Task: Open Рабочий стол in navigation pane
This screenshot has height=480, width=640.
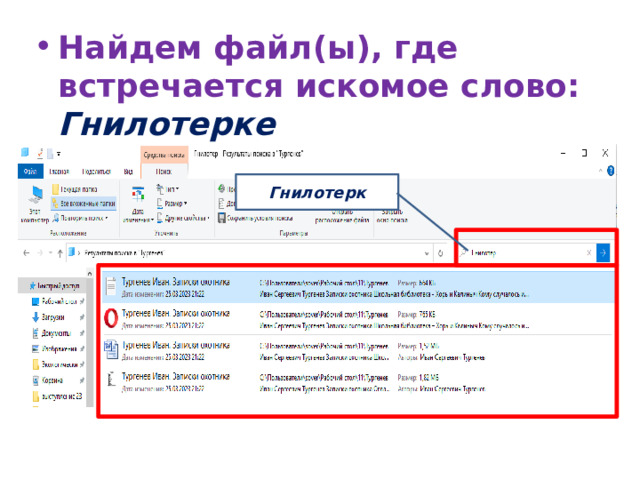Action: [58, 301]
